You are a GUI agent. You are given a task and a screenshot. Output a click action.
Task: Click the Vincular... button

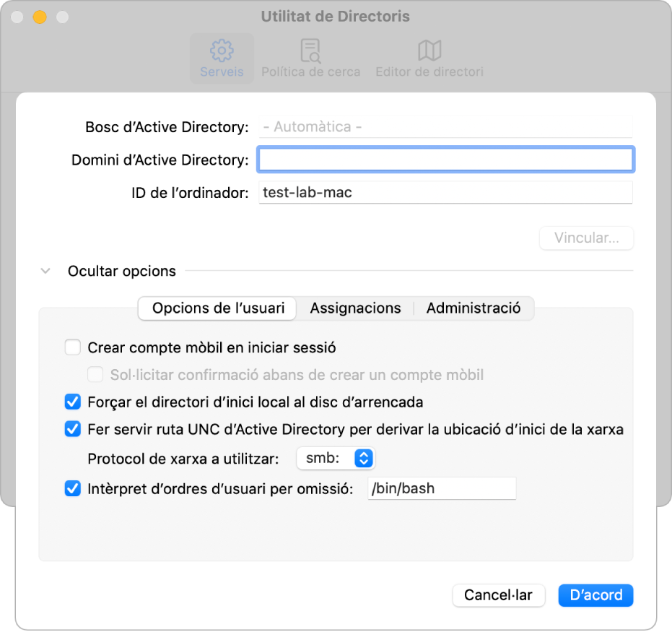tap(586, 238)
